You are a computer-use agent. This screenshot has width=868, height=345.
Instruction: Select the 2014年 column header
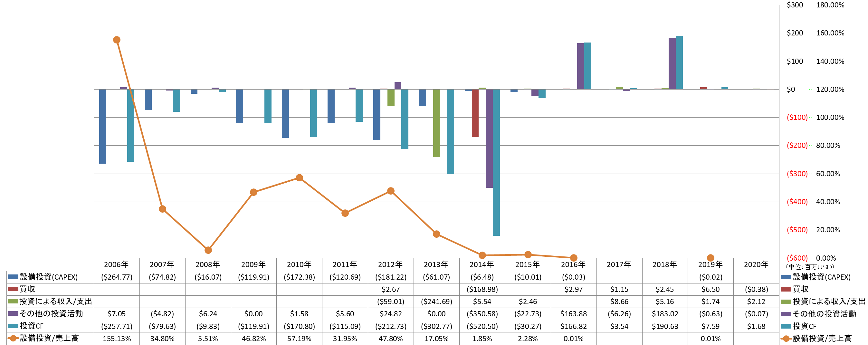pyautogui.click(x=482, y=264)
